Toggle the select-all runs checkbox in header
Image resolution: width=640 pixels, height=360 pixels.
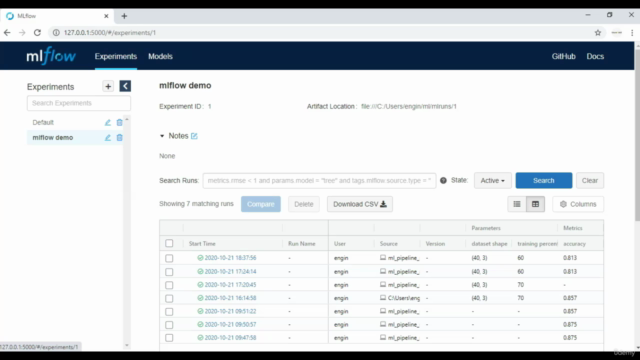(169, 243)
